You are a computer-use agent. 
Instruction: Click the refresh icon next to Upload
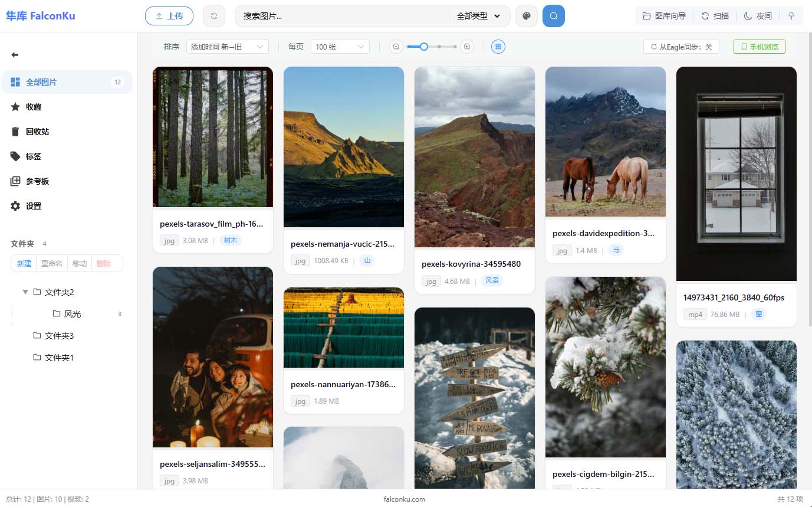tap(213, 16)
